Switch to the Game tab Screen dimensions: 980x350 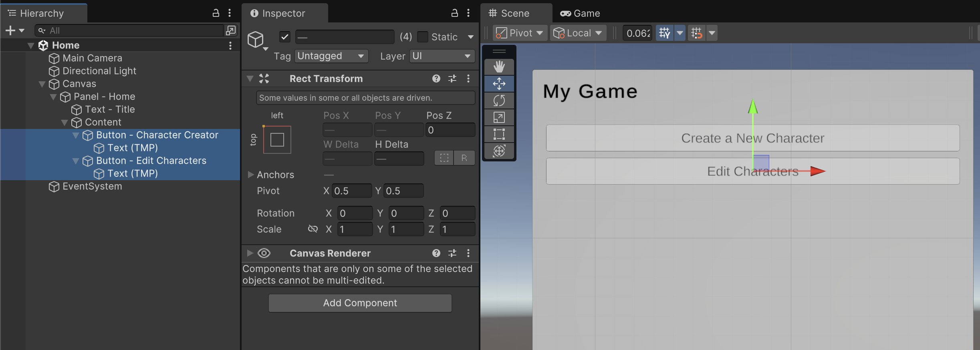click(x=580, y=13)
